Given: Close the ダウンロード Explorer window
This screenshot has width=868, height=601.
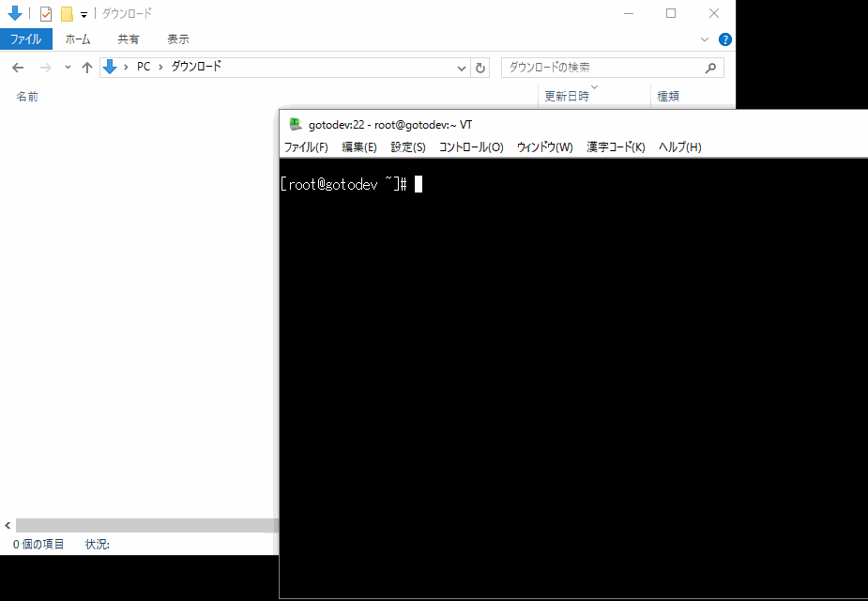Looking at the screenshot, I should coord(714,13).
